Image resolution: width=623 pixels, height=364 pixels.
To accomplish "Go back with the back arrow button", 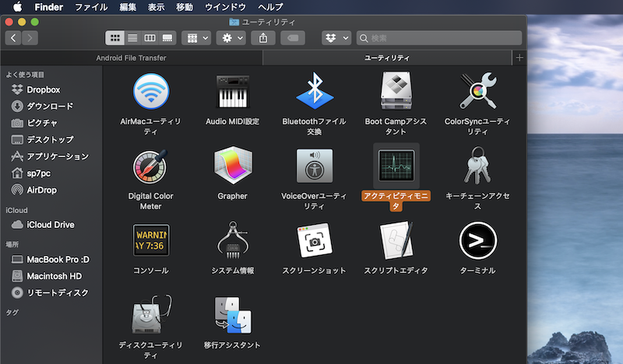I will click(13, 37).
